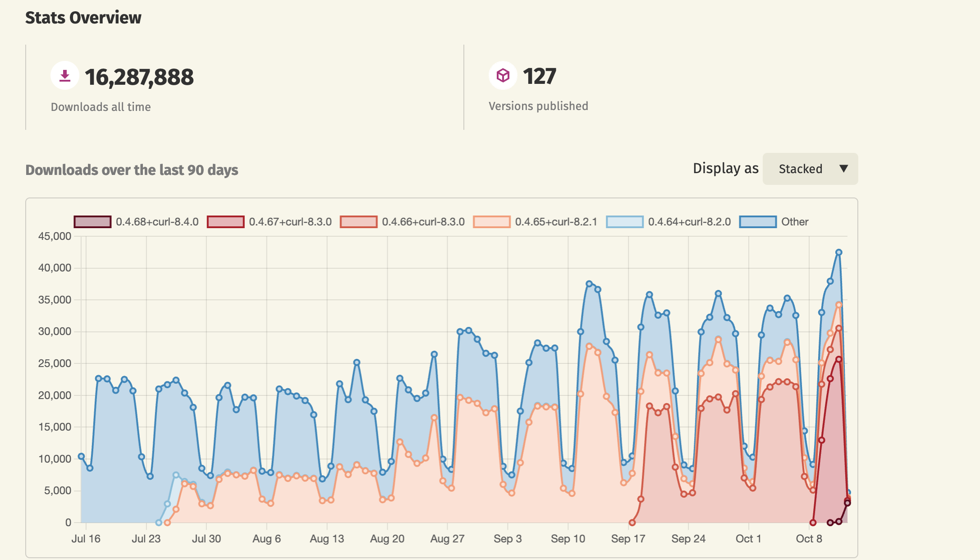980x560 pixels.
Task: Click the 0.4.68+curl-8.4.0 legend label
Action: (x=157, y=222)
